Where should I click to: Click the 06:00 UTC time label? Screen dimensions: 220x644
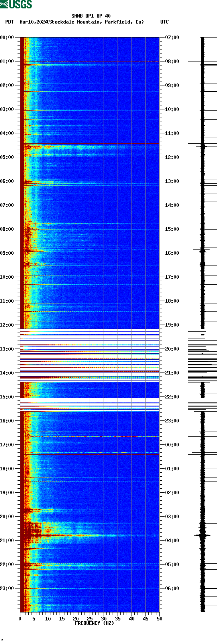(172, 589)
